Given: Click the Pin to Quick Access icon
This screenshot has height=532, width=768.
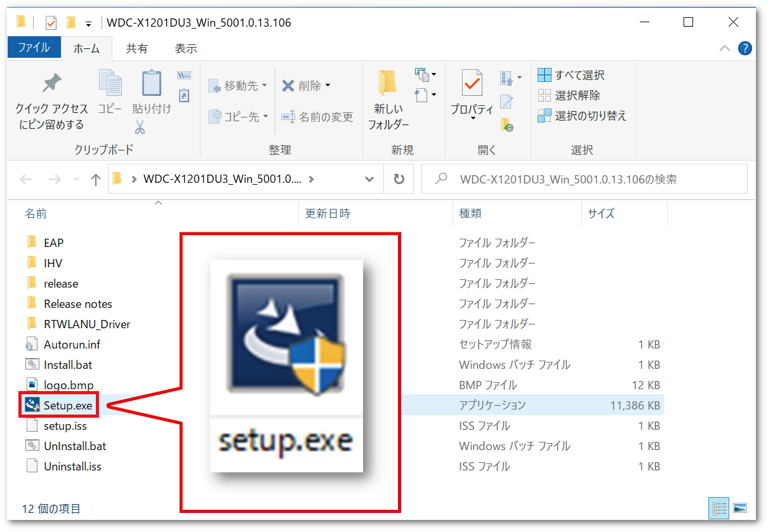Looking at the screenshot, I should click(51, 84).
